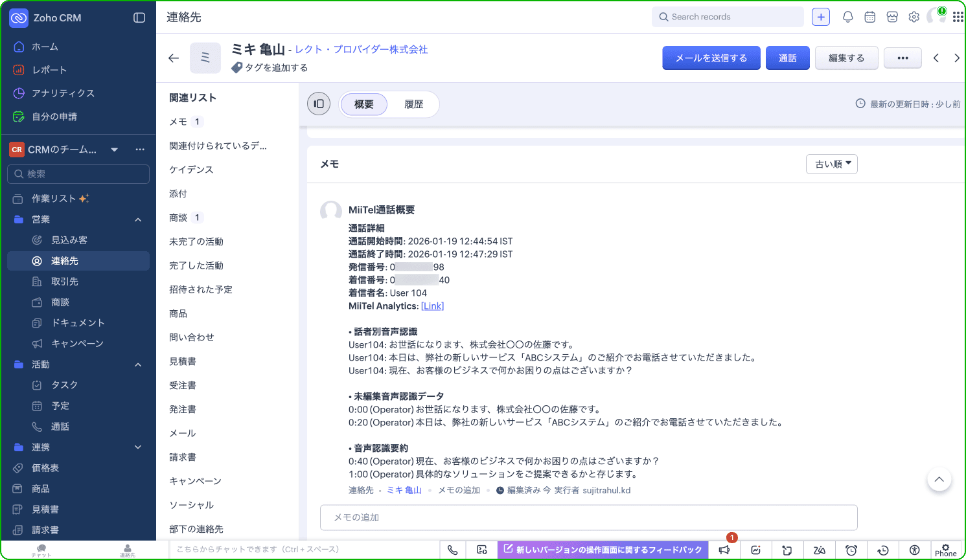Image resolution: width=966 pixels, height=560 pixels.
Task: Click the back arrow beside contact name
Action: tap(174, 58)
